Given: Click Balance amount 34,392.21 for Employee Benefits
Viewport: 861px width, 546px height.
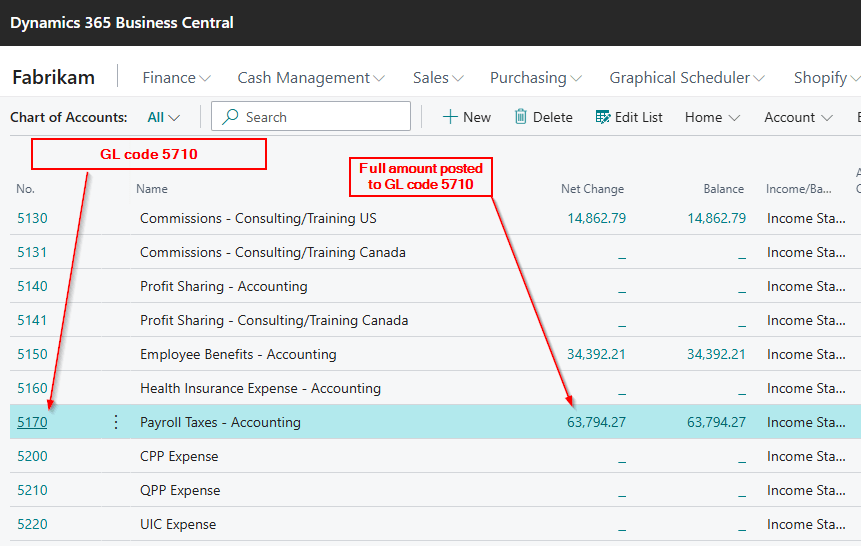Looking at the screenshot, I should coord(716,354).
